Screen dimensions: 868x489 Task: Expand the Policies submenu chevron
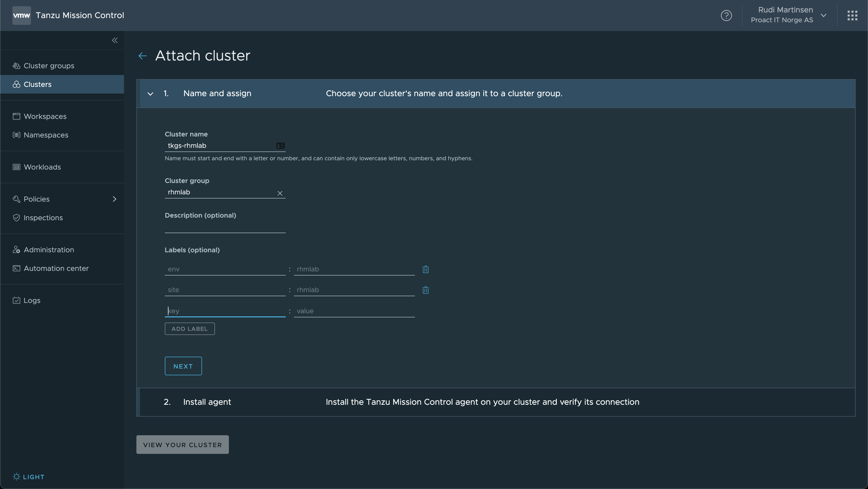tap(114, 199)
